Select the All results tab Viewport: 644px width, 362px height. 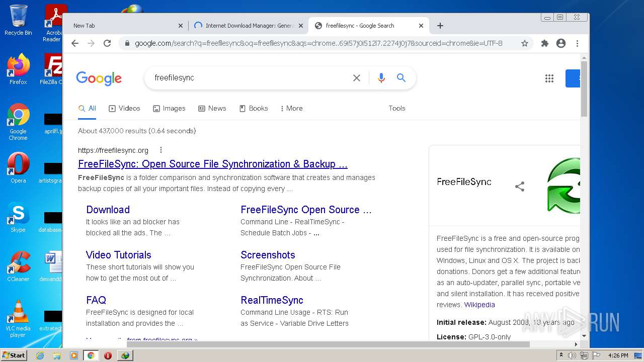pyautogui.click(x=87, y=108)
